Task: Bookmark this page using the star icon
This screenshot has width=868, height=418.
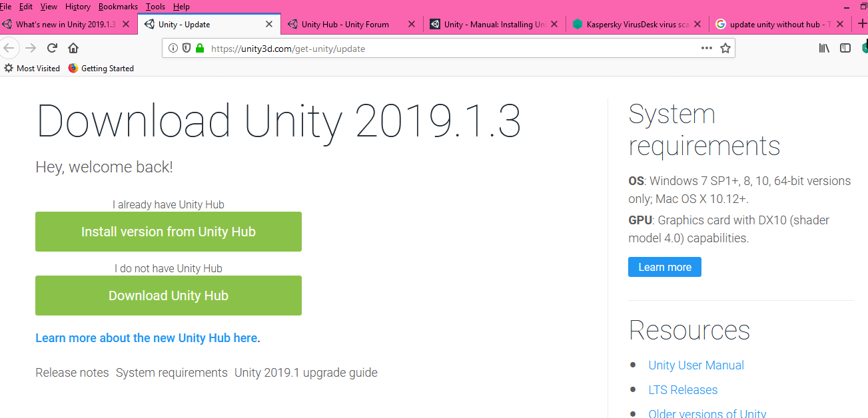Action: 725,48
